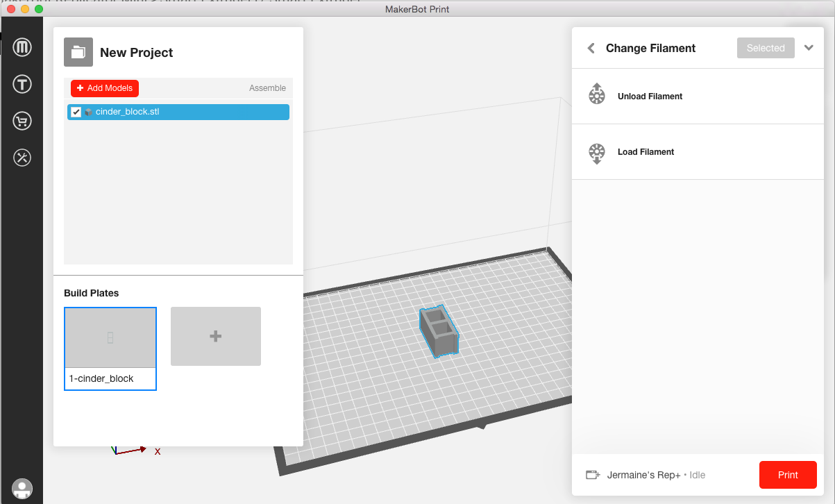Click the model cube icon beside cinder_block.stl
835x504 pixels.
point(88,112)
